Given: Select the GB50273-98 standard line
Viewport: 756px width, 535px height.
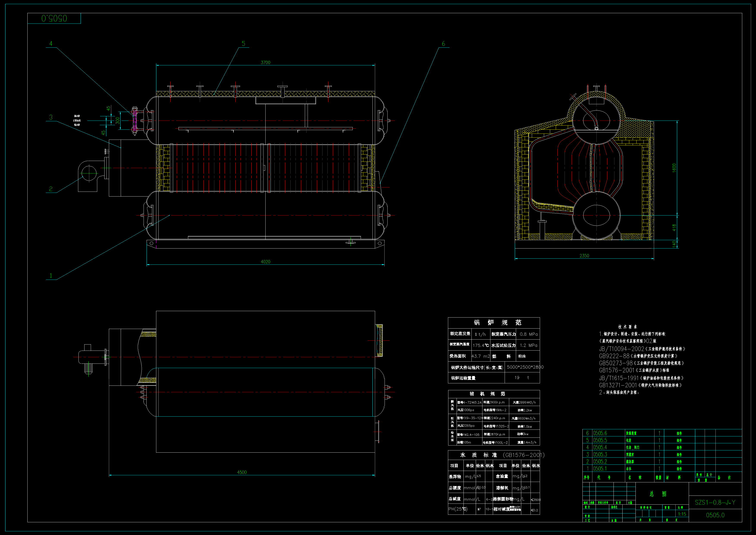Looking at the screenshot, I should tap(642, 363).
